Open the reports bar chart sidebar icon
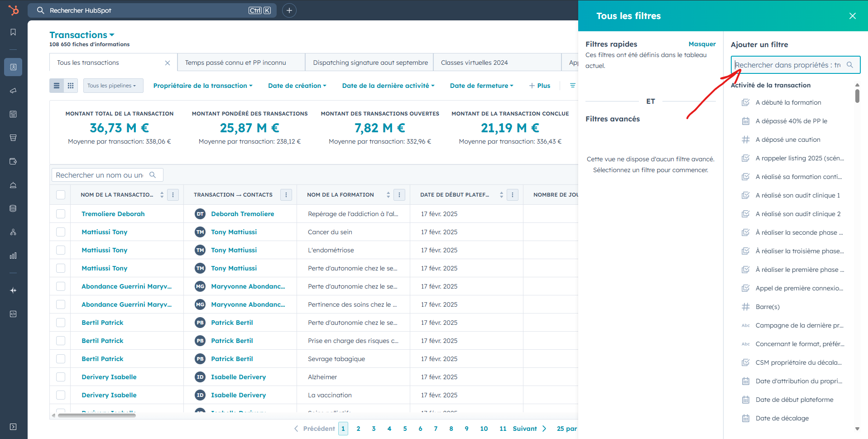 pyautogui.click(x=13, y=256)
